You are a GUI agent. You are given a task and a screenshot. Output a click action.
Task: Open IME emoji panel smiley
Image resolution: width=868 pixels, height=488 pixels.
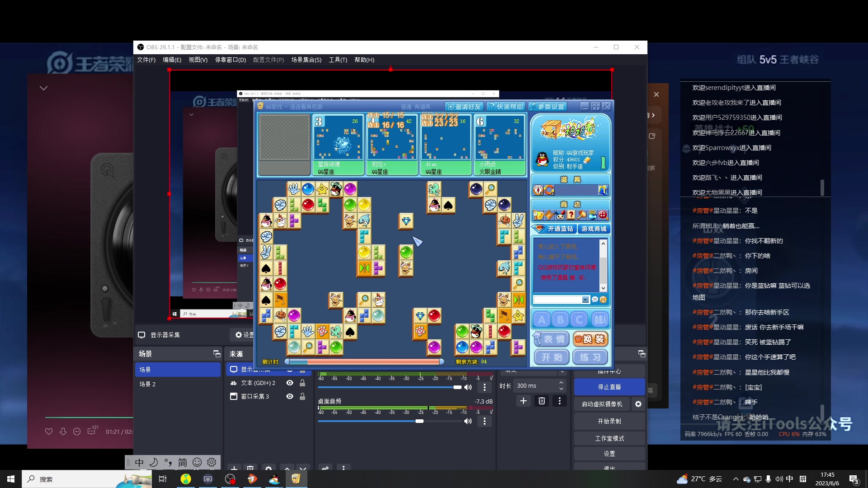coord(197,462)
